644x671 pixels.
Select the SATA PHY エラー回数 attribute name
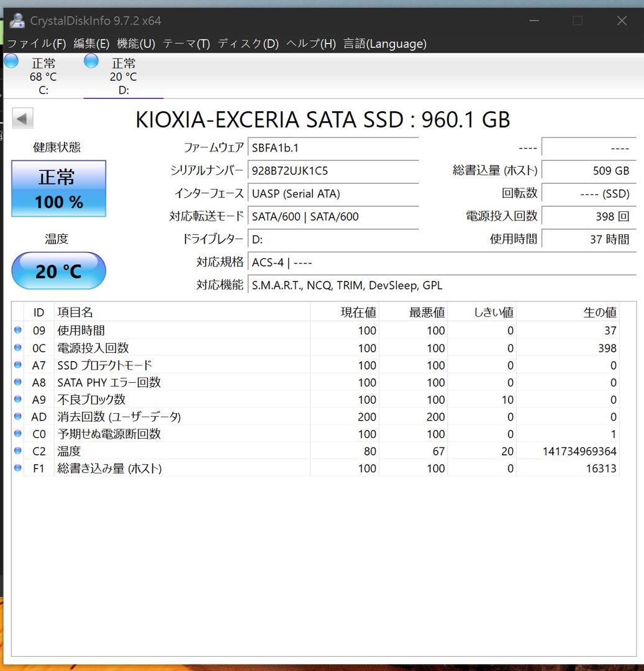(x=109, y=382)
